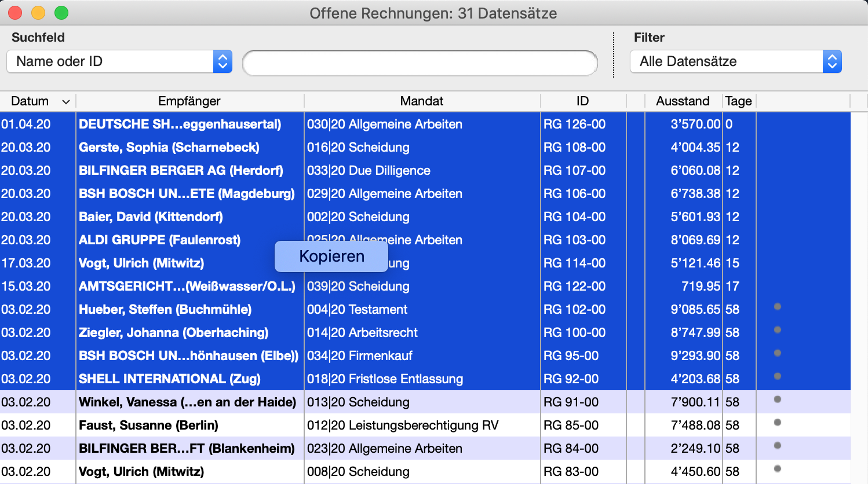Click date 01.04.20 in first row
This screenshot has height=484, width=868.
click(26, 124)
